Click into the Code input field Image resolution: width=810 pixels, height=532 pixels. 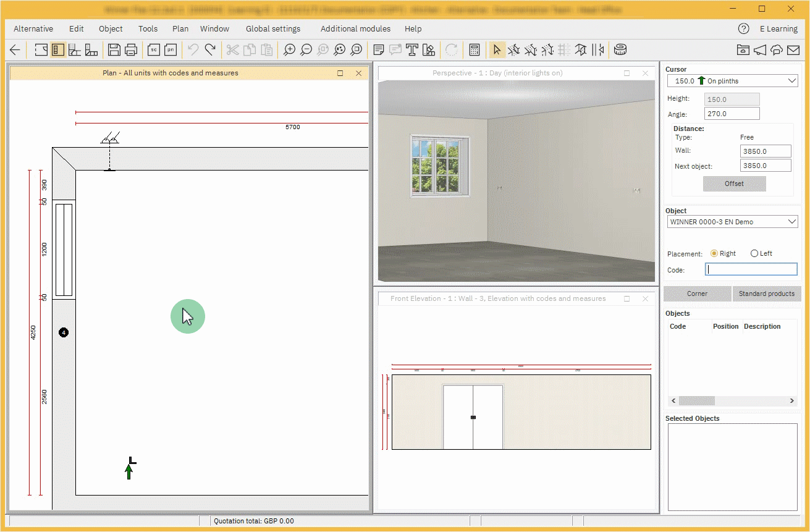pos(751,269)
